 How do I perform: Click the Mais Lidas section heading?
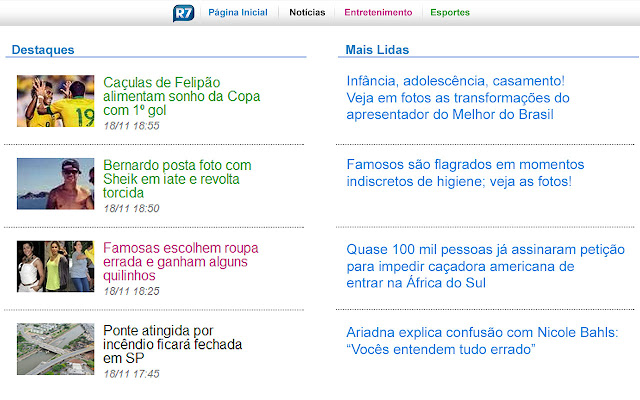pos(377,49)
